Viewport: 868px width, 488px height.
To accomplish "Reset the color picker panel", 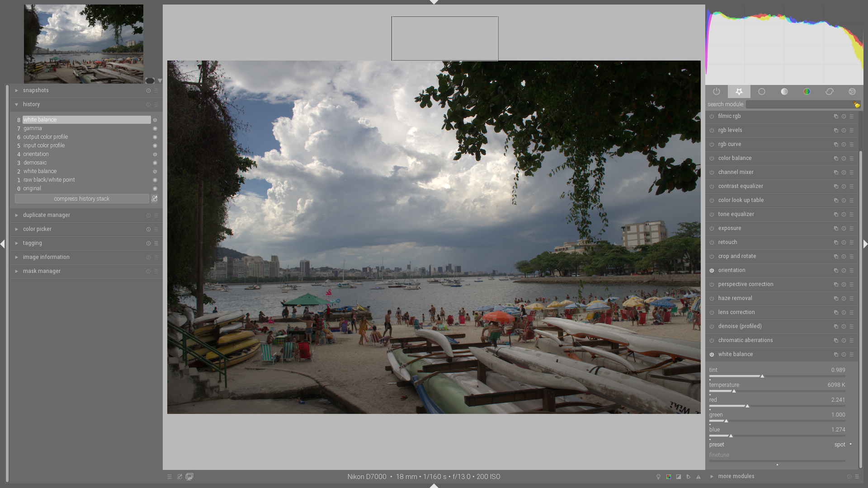I will (148, 230).
